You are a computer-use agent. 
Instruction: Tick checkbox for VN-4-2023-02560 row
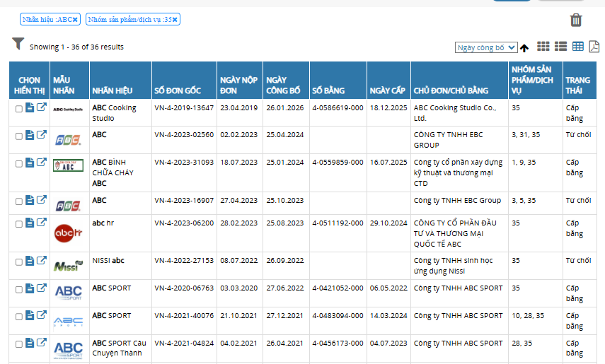click(x=18, y=136)
